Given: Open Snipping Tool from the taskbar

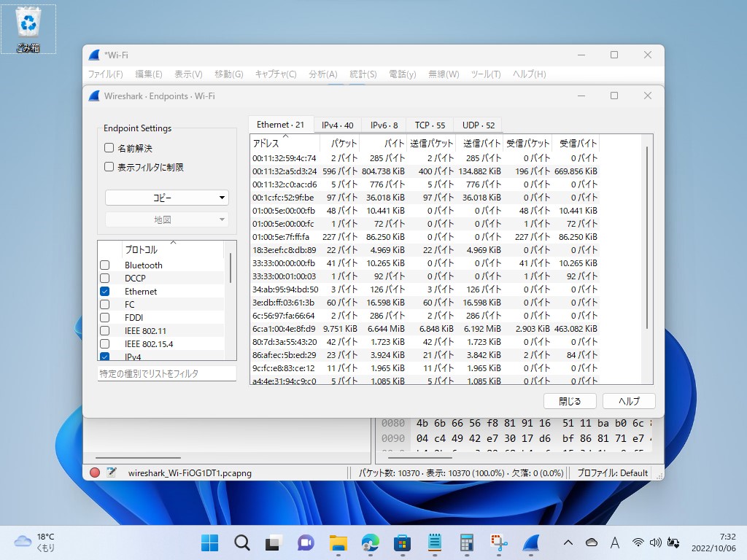Looking at the screenshot, I should click(499, 542).
